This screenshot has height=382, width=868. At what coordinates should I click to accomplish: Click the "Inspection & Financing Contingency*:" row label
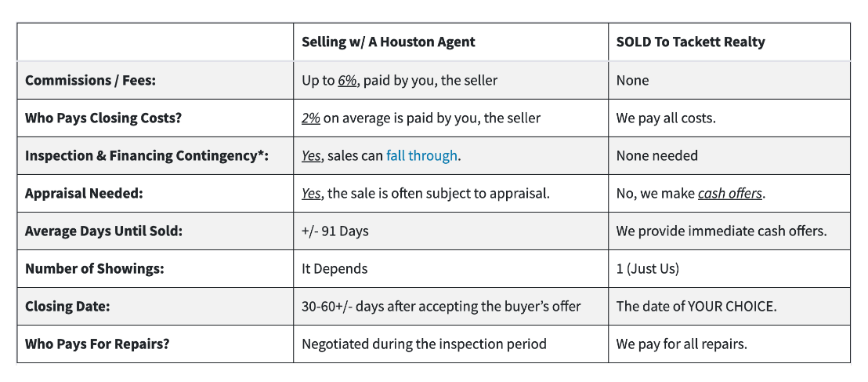146,155
